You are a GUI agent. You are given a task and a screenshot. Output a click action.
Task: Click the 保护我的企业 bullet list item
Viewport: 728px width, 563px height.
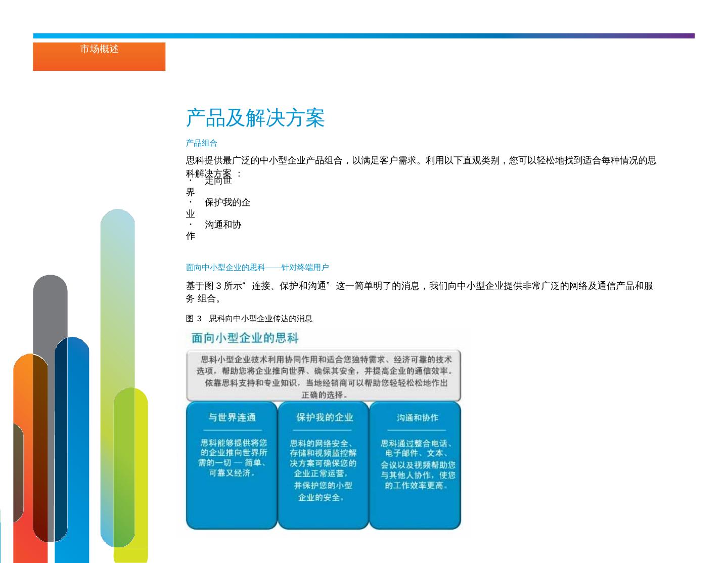[x=218, y=208]
